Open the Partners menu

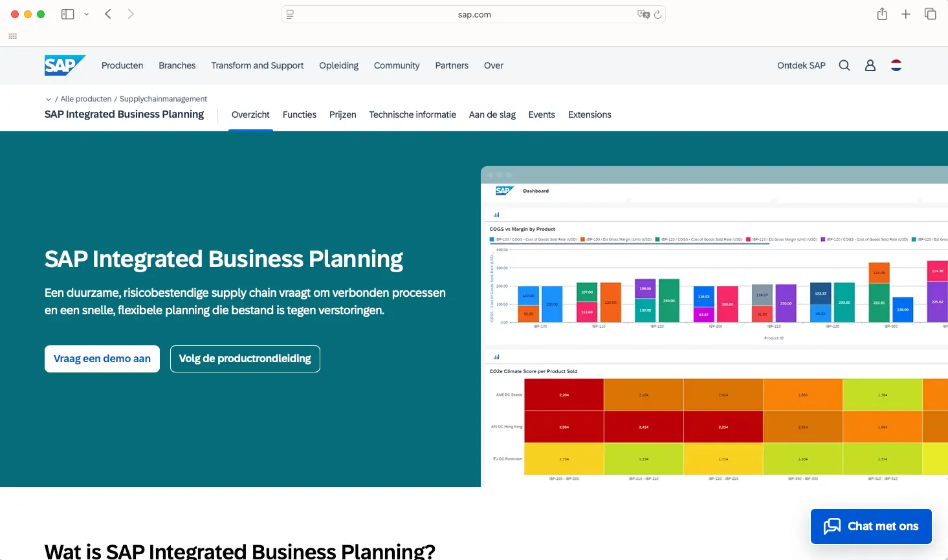coord(452,65)
